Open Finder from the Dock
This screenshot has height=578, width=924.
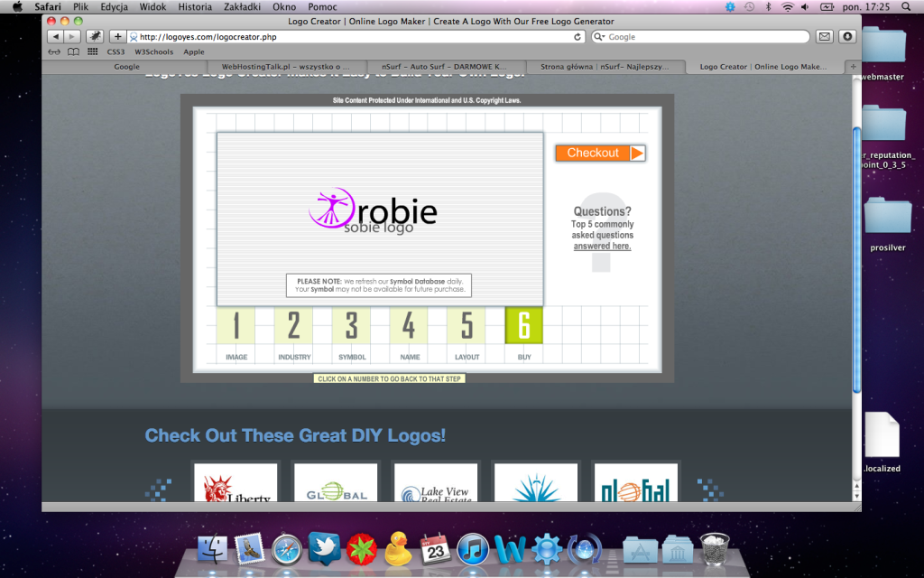click(x=211, y=549)
